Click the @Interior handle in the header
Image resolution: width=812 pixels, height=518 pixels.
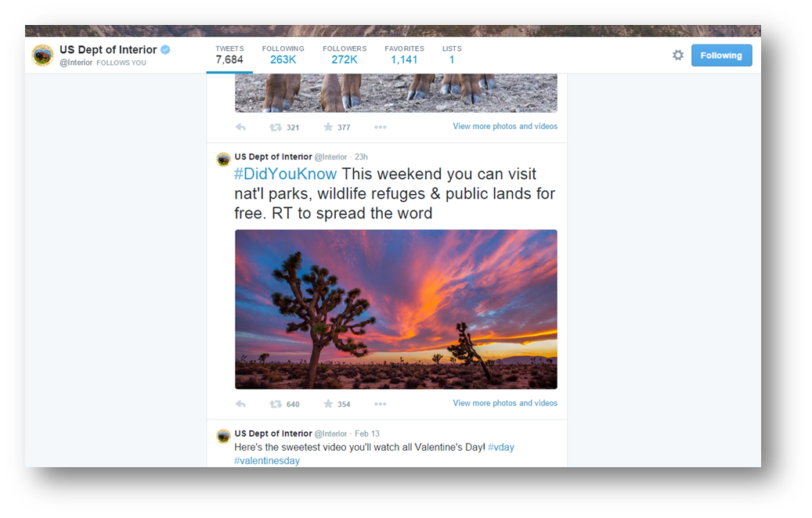pos(76,63)
